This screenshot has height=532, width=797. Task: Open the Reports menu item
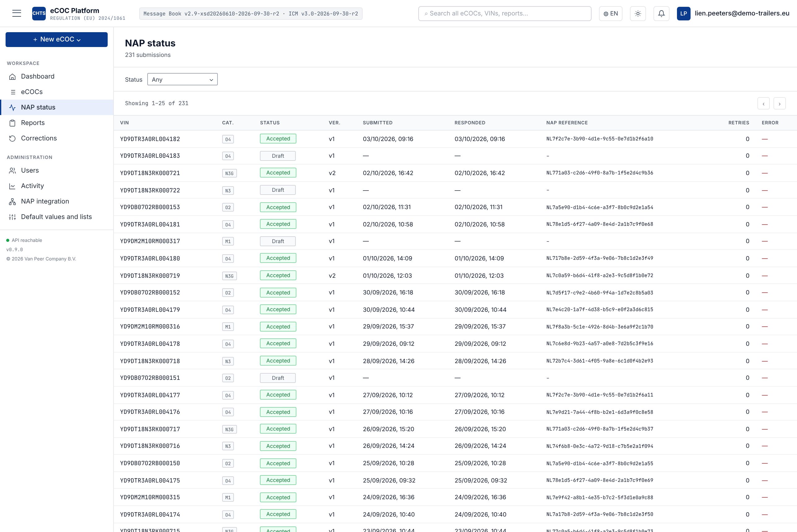57,123
